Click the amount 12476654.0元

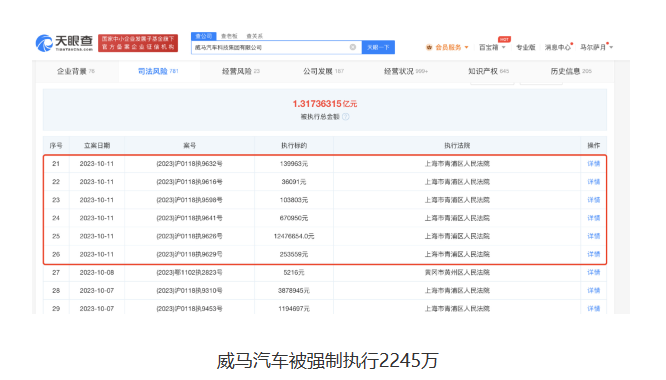(x=294, y=236)
